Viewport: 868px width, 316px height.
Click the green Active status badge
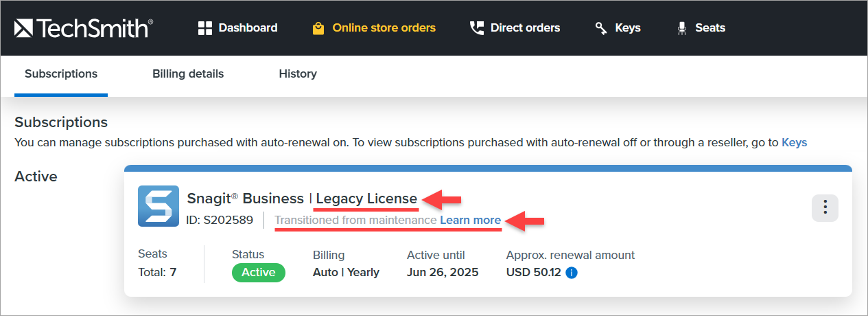point(259,273)
